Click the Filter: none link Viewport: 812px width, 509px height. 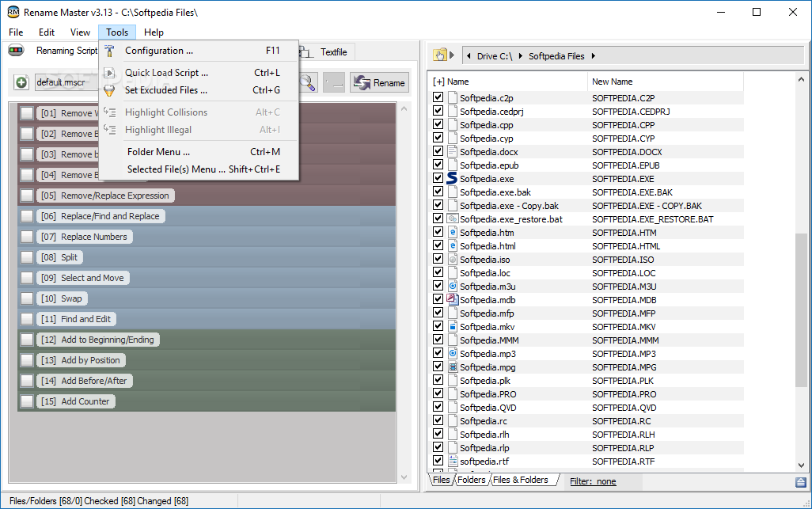(593, 481)
